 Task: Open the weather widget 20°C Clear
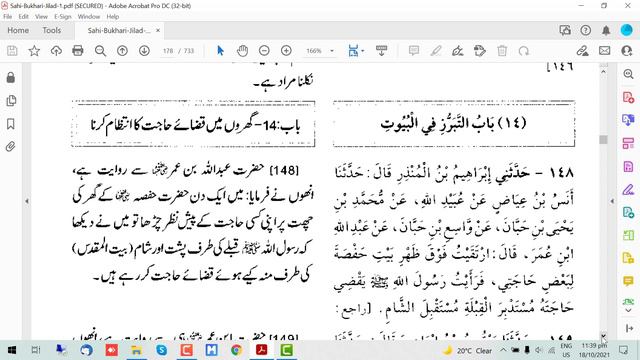(x=468, y=350)
